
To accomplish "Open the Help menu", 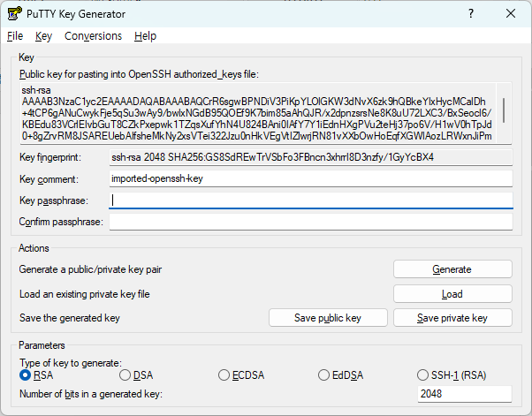I will pos(145,36).
